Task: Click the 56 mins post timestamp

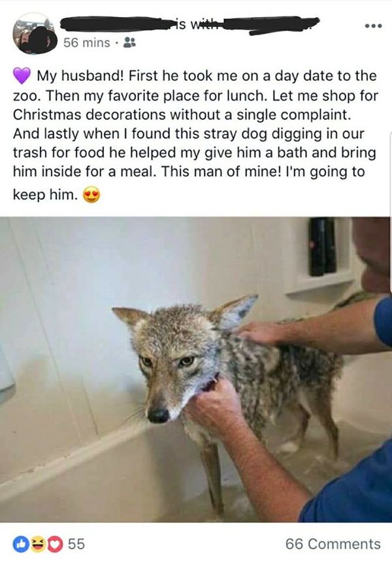Action: pos(87,42)
